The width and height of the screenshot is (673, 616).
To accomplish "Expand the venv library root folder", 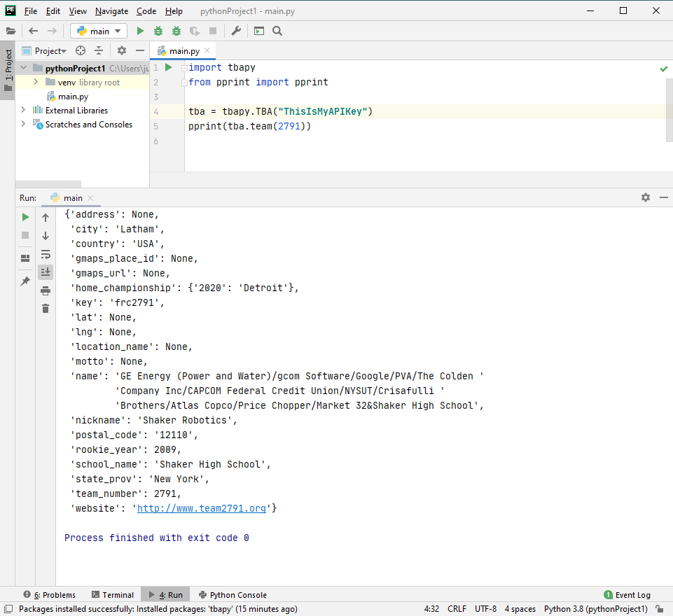I will (x=35, y=82).
